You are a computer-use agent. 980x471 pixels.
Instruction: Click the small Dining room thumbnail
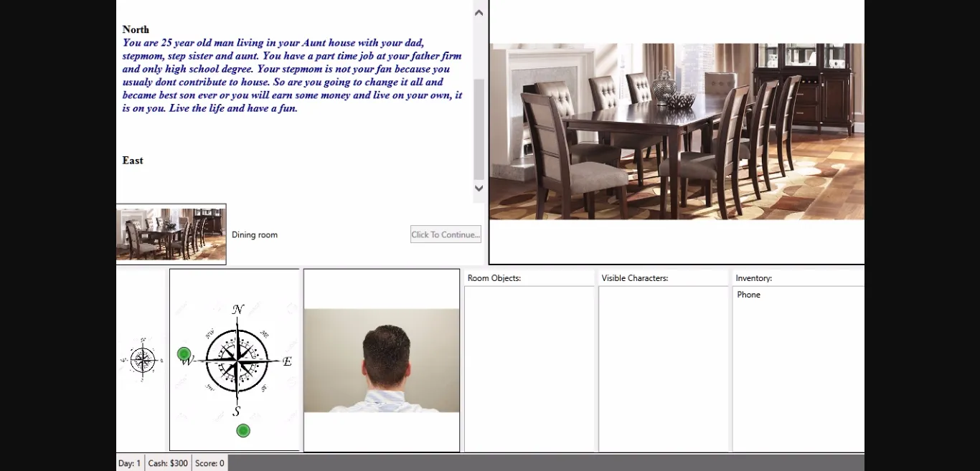(x=171, y=234)
